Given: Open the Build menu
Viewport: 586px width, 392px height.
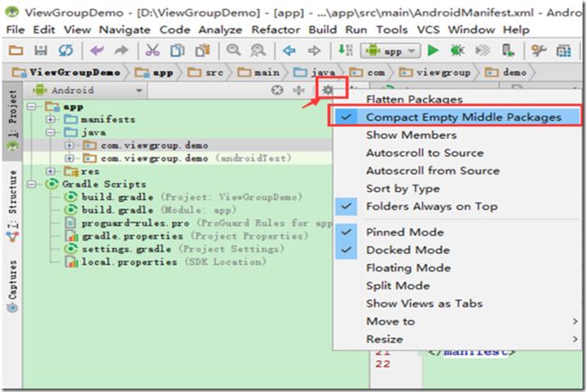Looking at the screenshot, I should coord(323,30).
